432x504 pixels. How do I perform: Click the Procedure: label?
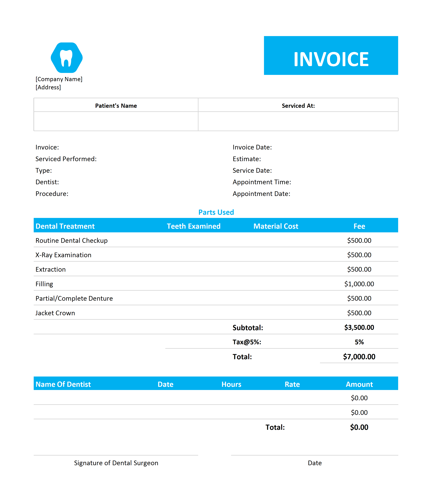[x=52, y=194]
